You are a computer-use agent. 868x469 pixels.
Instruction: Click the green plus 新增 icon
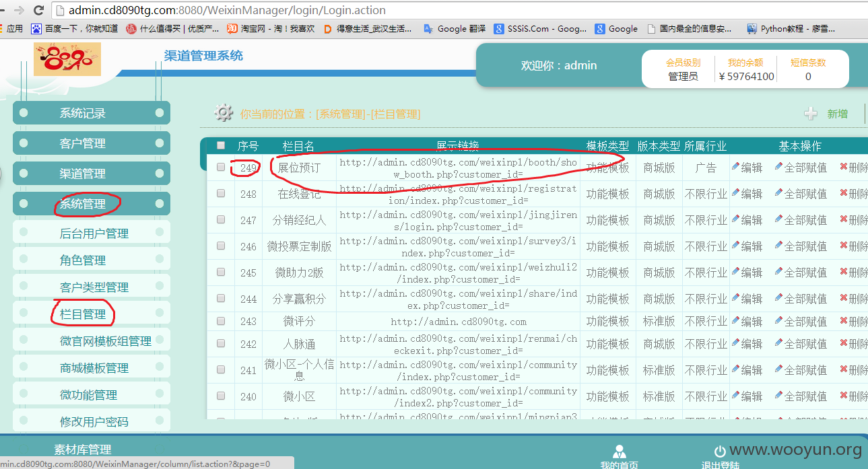(811, 114)
